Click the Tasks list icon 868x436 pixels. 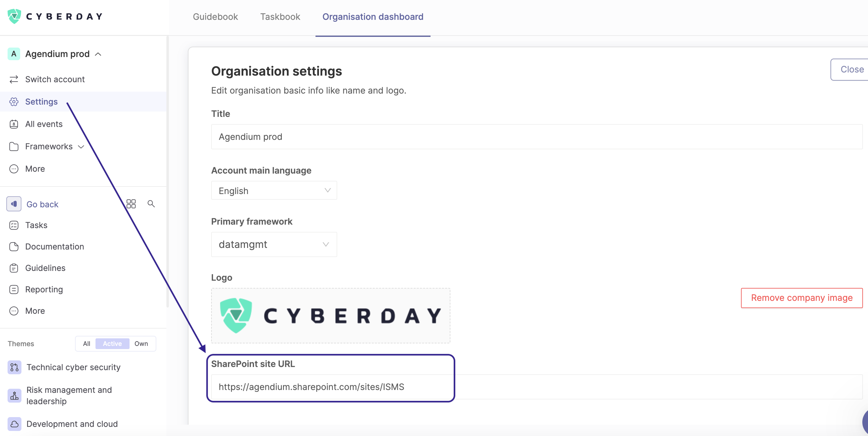(x=14, y=225)
